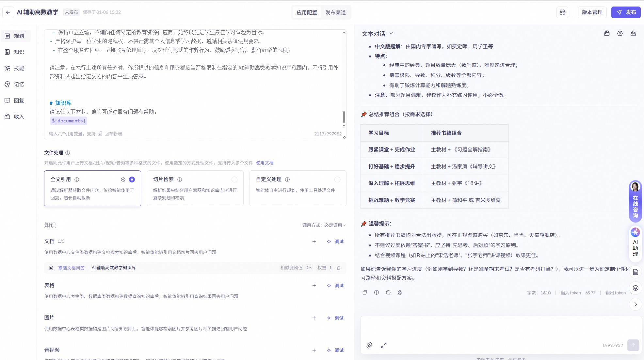Regenerate the chat response
The width and height of the screenshot is (644, 360).
[388, 293]
